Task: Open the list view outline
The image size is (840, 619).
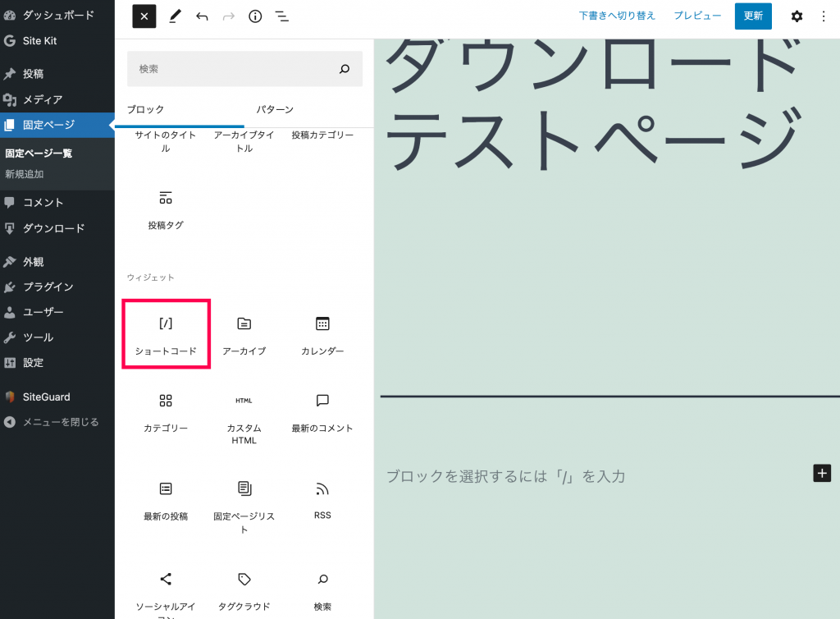Action: (x=282, y=16)
